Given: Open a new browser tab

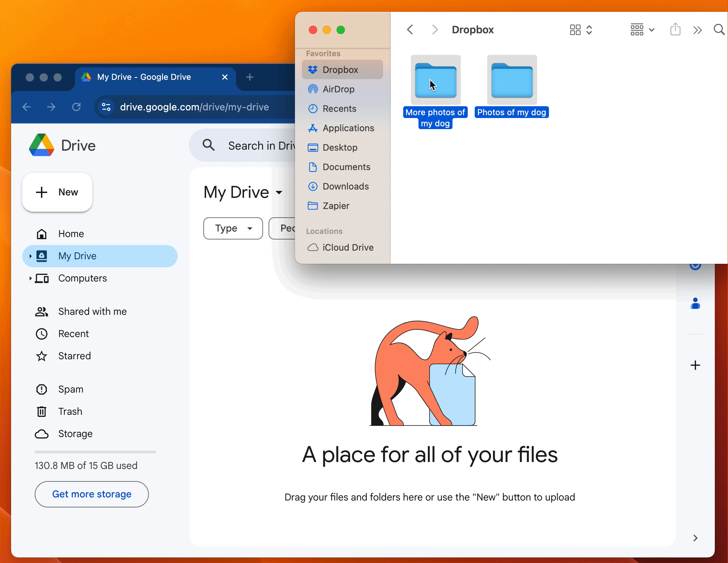Looking at the screenshot, I should click(x=250, y=77).
